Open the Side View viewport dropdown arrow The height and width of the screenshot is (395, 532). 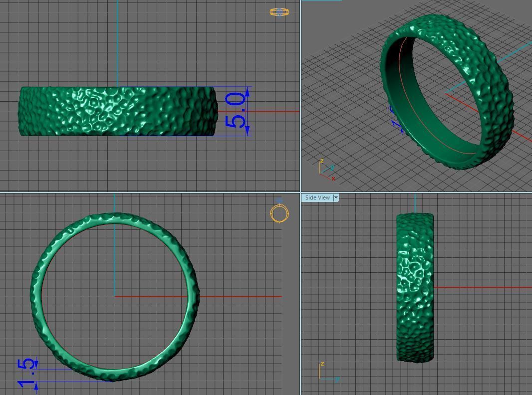coord(336,197)
